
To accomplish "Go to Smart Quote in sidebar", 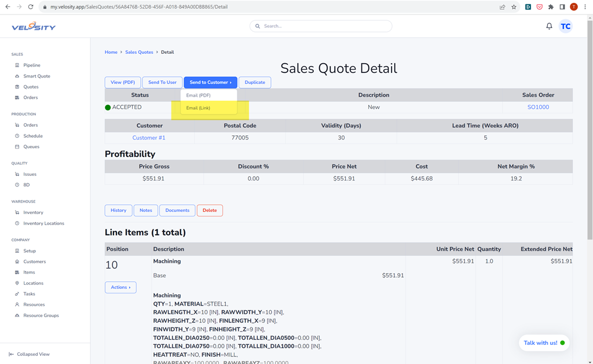I will coord(36,76).
